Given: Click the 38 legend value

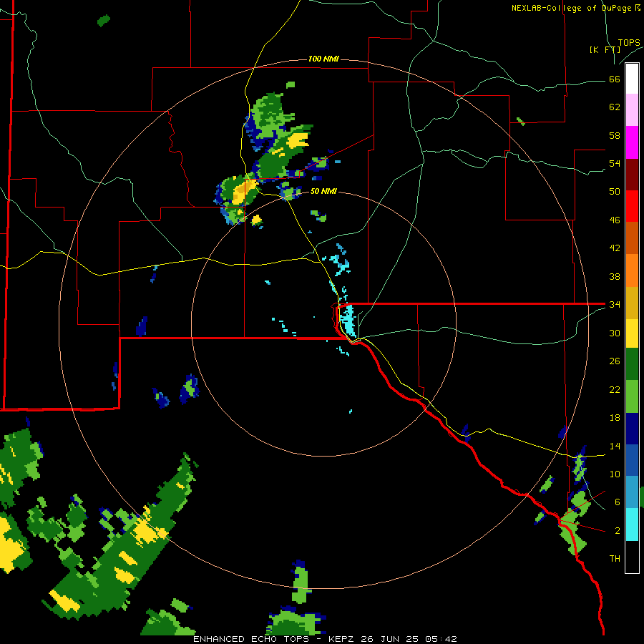Looking at the screenshot, I should (615, 276).
